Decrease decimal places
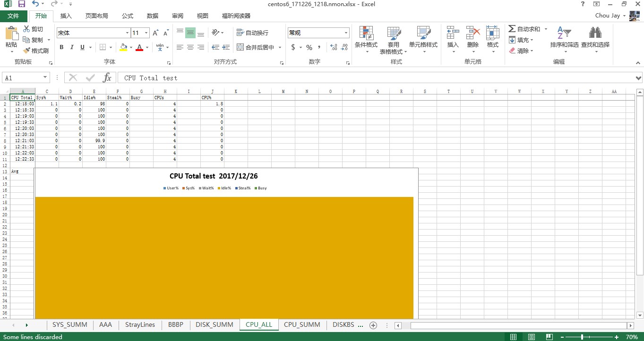This screenshot has height=341, width=644. pyautogui.click(x=345, y=47)
